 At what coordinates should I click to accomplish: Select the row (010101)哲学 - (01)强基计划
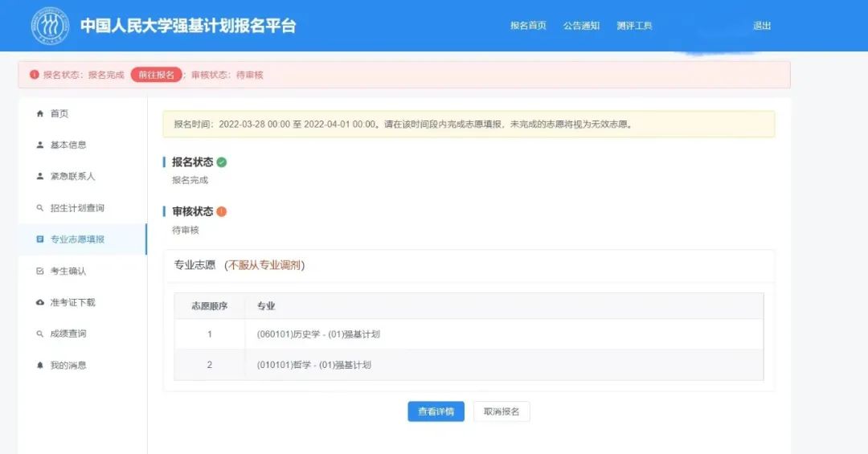click(x=469, y=365)
